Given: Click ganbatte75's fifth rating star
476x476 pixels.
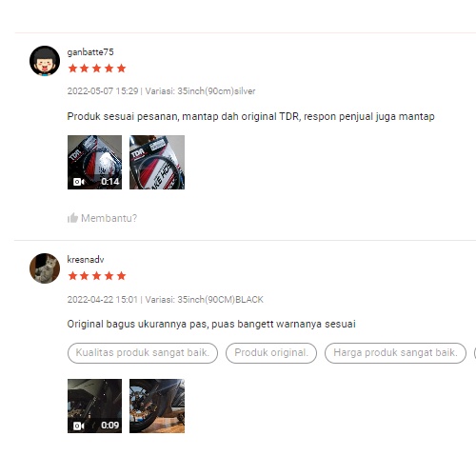Looking at the screenshot, I should click(121, 69).
